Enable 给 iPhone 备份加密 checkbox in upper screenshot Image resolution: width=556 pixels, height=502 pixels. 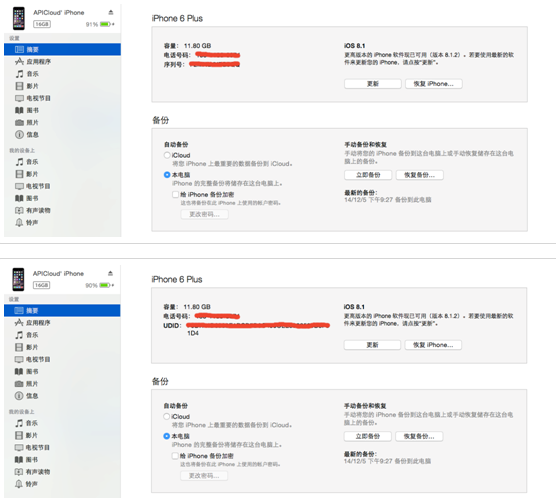pos(175,194)
